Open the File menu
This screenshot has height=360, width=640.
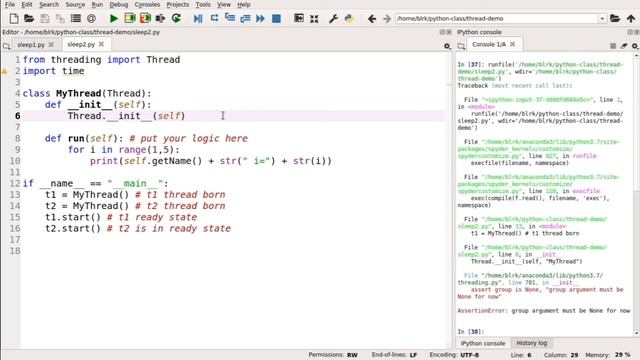9,4
